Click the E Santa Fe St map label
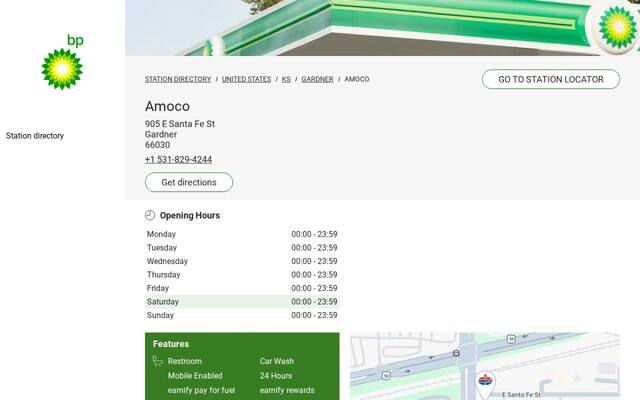The width and height of the screenshot is (640, 400). click(521, 395)
